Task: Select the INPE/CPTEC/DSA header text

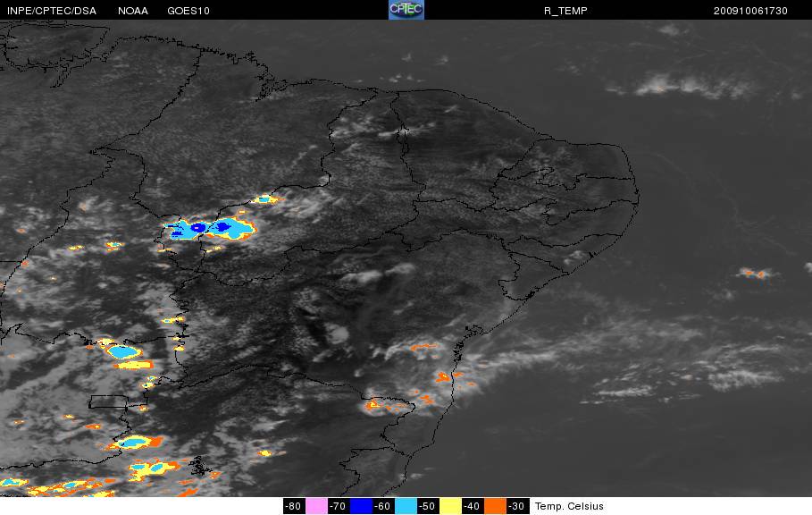Action: (52, 11)
